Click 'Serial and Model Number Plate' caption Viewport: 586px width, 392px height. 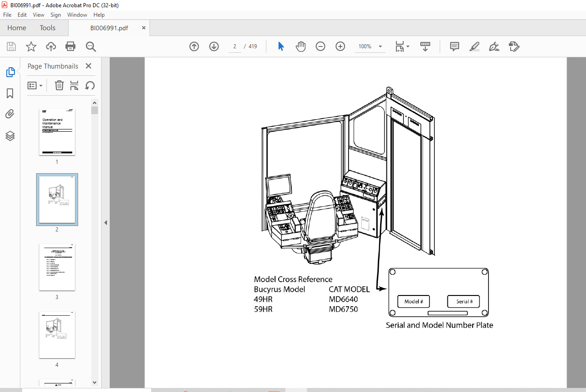[439, 325]
